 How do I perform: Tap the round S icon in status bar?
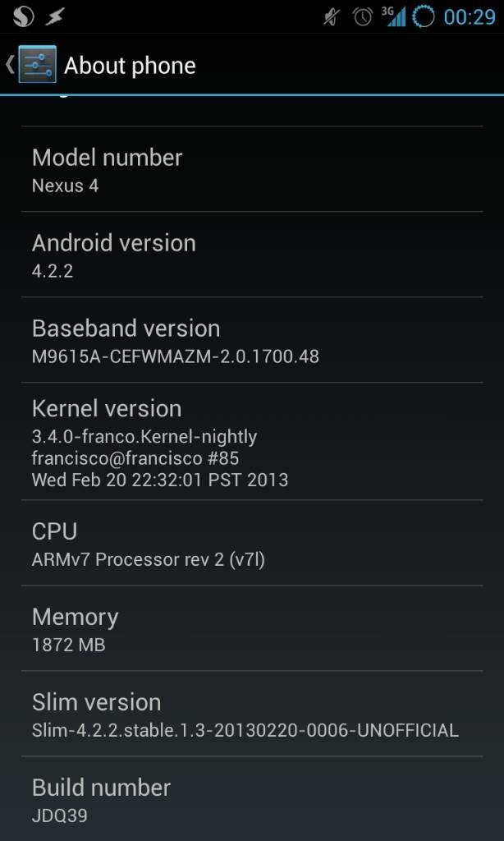tap(23, 17)
